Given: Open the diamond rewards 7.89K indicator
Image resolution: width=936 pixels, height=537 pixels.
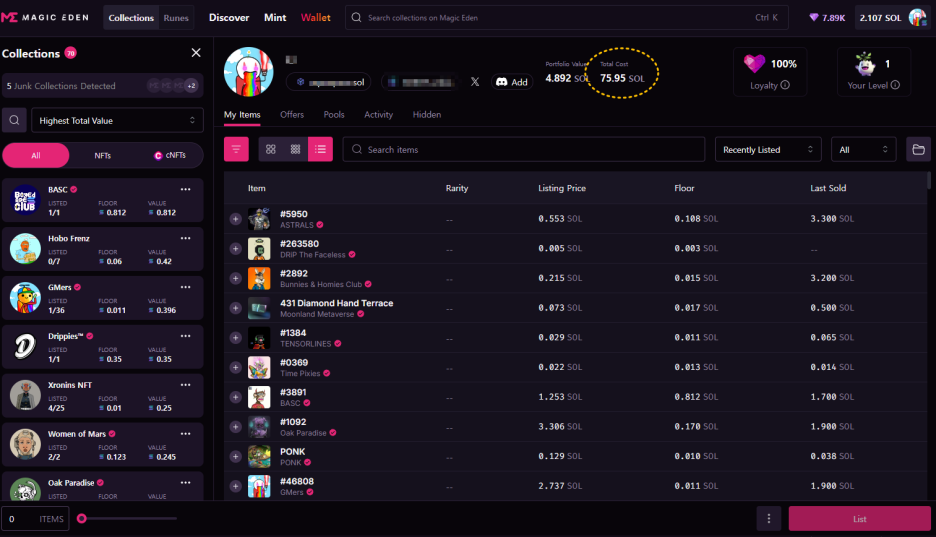Looking at the screenshot, I should click(827, 18).
